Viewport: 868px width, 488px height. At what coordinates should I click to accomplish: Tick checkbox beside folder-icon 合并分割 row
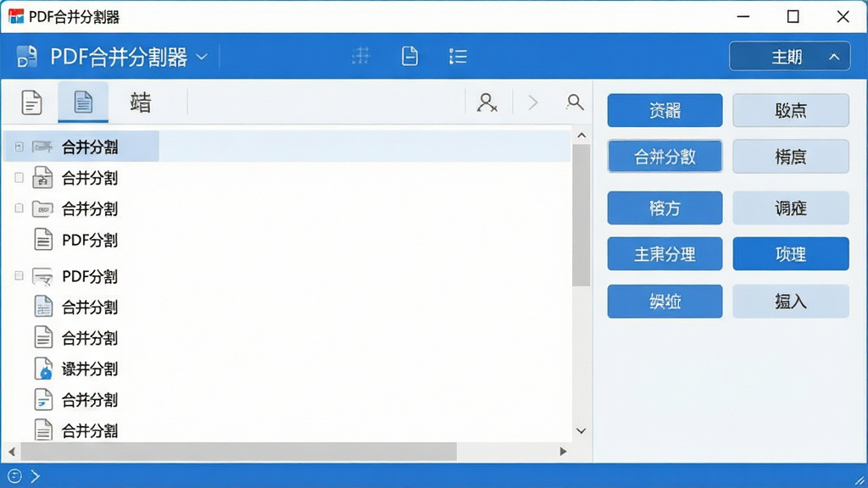click(19, 208)
